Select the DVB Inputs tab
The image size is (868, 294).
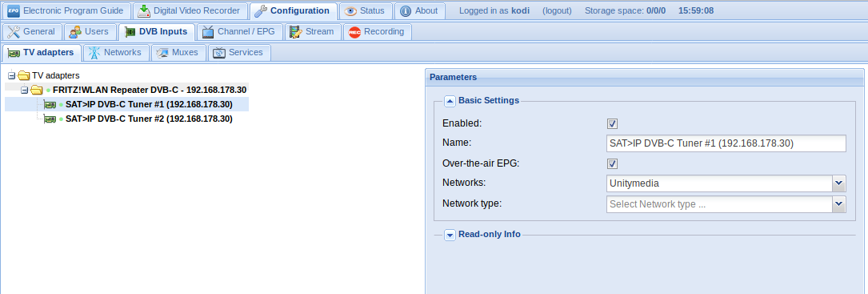pyautogui.click(x=157, y=31)
